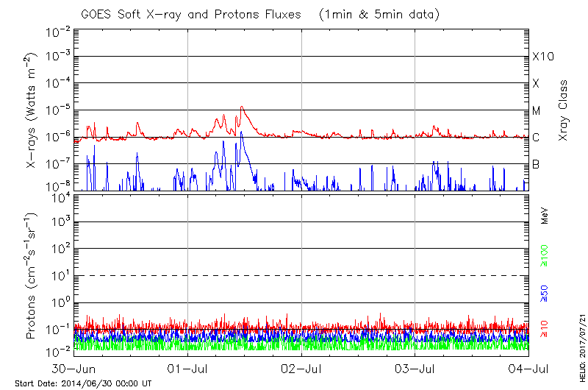Screen dimensions: 588x390
Task: Select the 01-Jul date tick label
Action: click(188, 368)
